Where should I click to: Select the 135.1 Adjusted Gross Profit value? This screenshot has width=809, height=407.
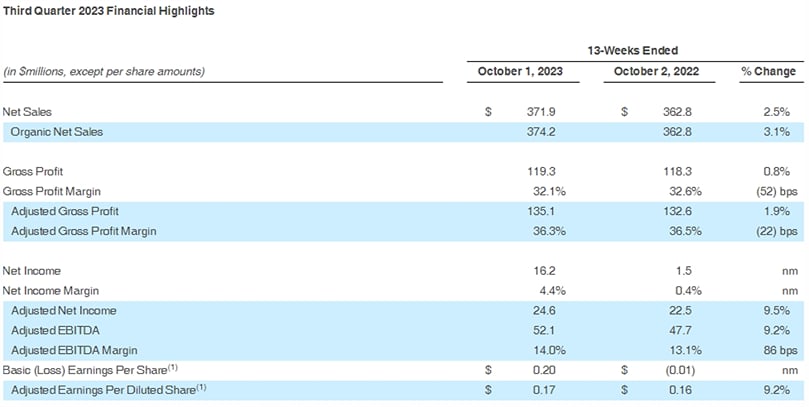tap(541, 211)
